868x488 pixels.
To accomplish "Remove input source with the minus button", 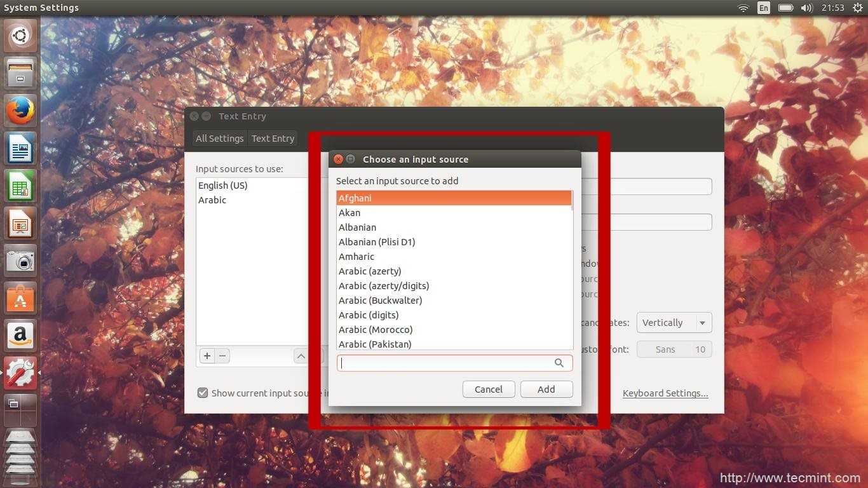I will [222, 356].
